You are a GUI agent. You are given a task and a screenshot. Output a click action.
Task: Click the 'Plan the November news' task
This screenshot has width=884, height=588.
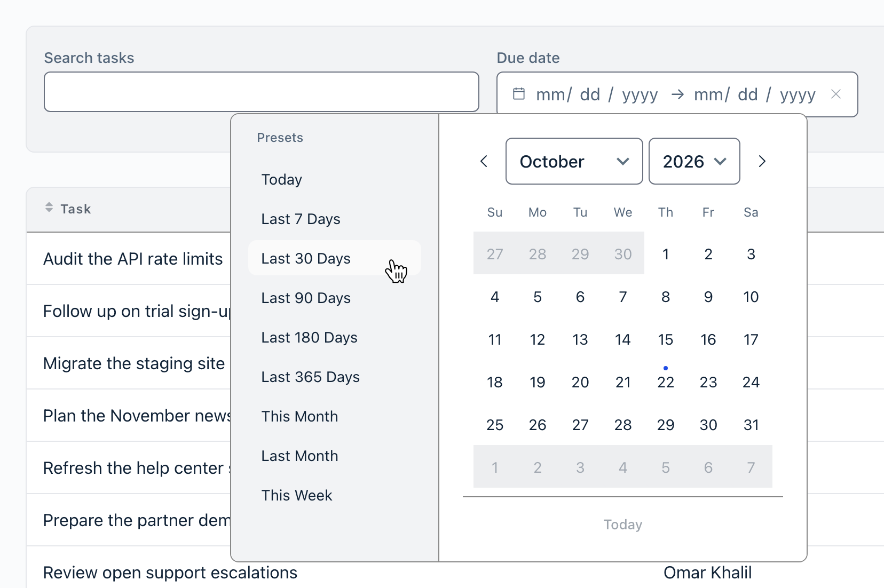click(137, 416)
